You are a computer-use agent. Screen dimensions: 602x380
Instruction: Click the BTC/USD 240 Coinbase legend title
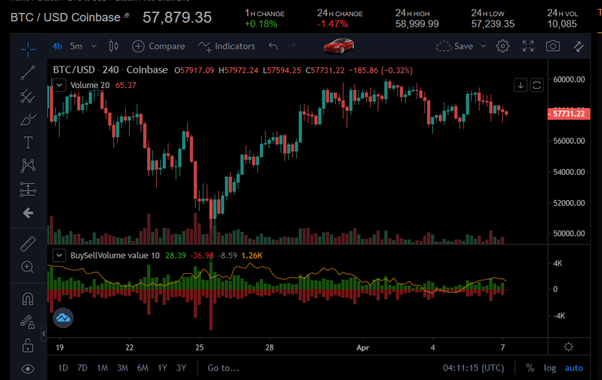[110, 70]
